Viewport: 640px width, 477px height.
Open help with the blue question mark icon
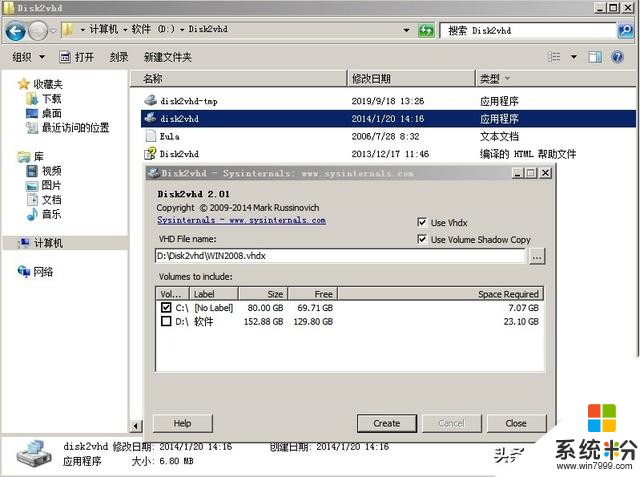[x=617, y=57]
